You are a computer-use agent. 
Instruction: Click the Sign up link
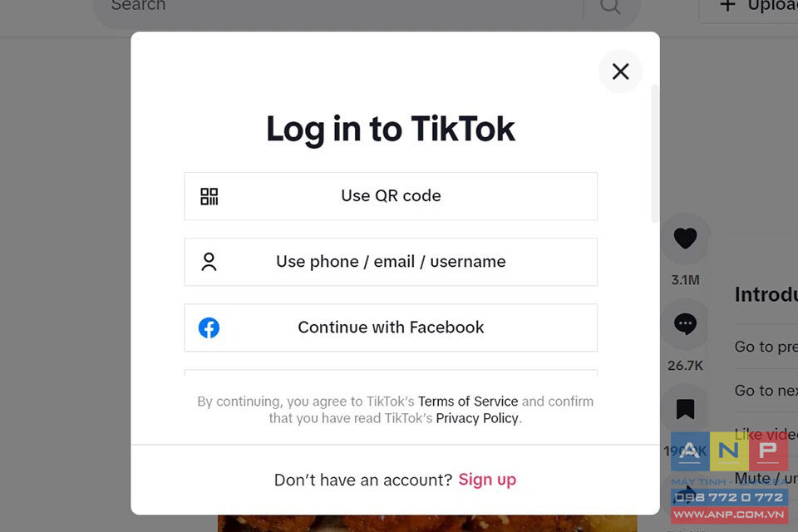[x=487, y=480]
